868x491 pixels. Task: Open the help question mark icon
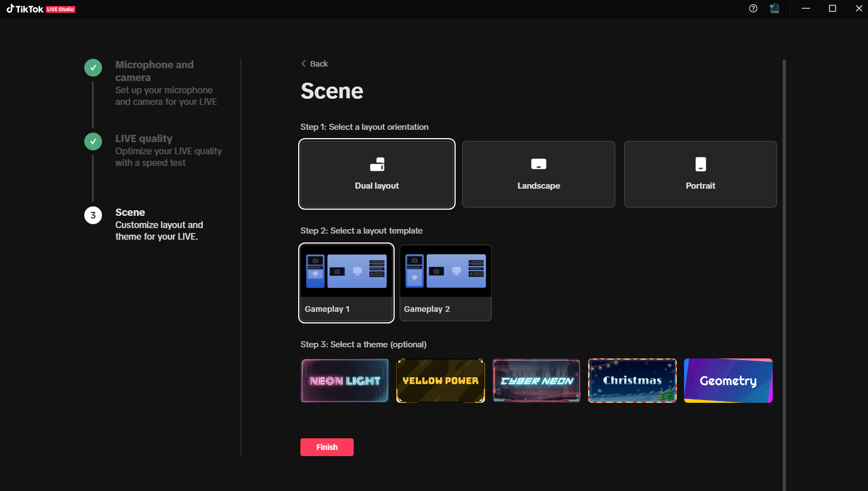click(x=753, y=8)
